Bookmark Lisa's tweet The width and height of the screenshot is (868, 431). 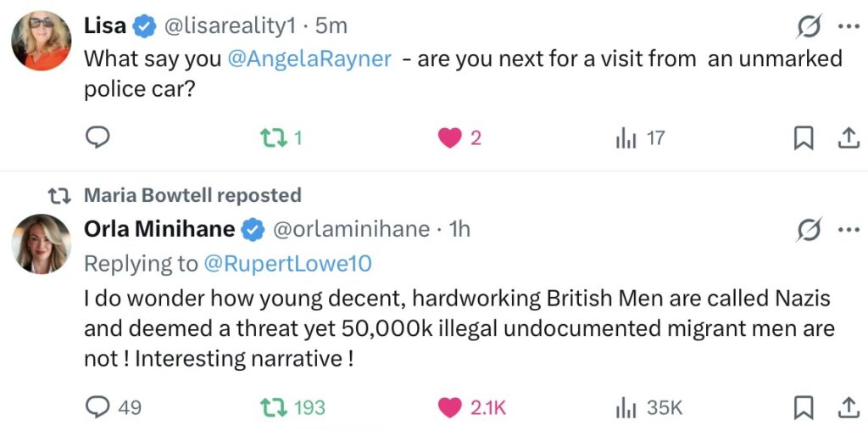pyautogui.click(x=803, y=137)
